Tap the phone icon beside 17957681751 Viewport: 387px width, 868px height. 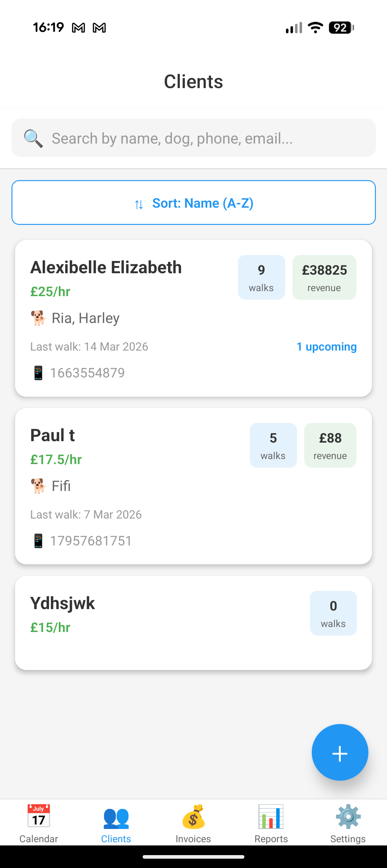click(x=38, y=541)
